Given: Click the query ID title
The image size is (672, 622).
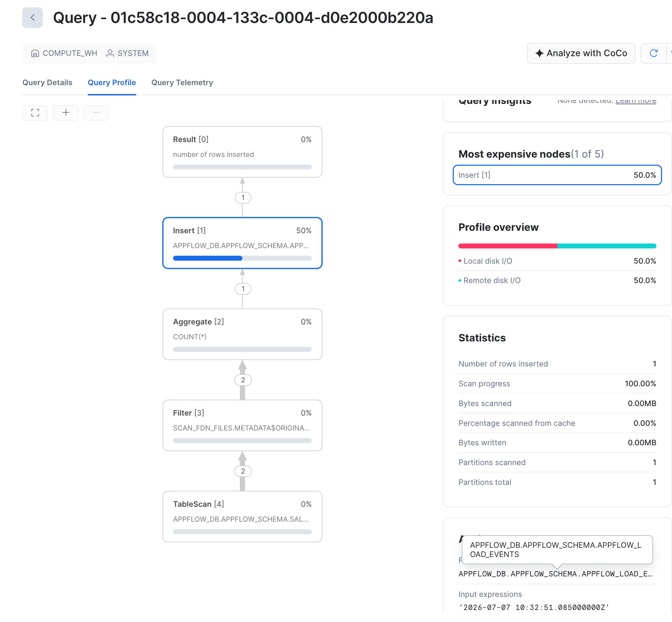Looking at the screenshot, I should [x=243, y=18].
